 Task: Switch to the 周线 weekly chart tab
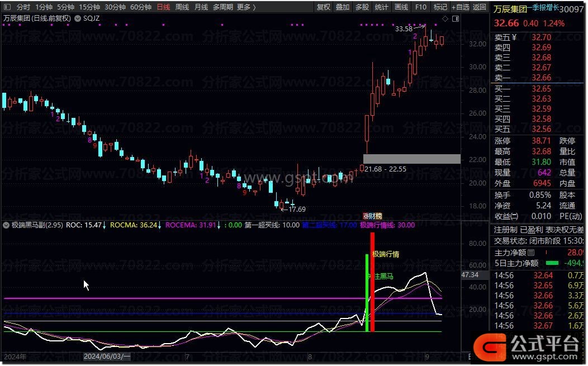click(x=182, y=7)
